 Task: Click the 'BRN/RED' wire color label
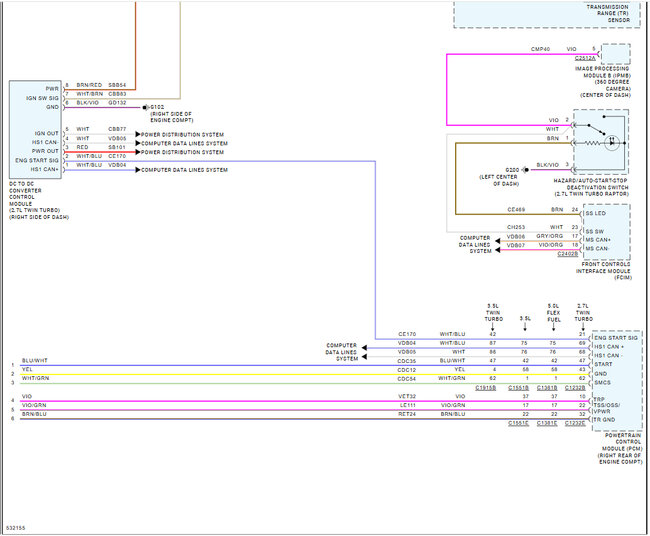pyautogui.click(x=89, y=85)
